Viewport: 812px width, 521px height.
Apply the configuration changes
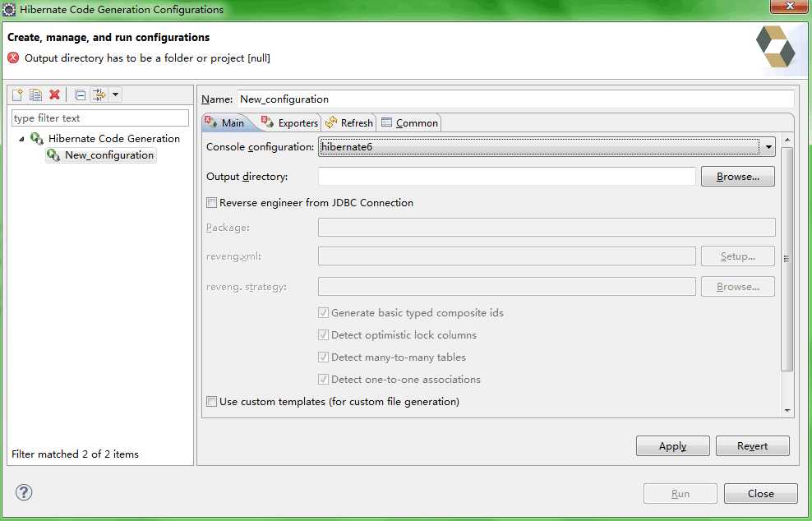click(673, 446)
